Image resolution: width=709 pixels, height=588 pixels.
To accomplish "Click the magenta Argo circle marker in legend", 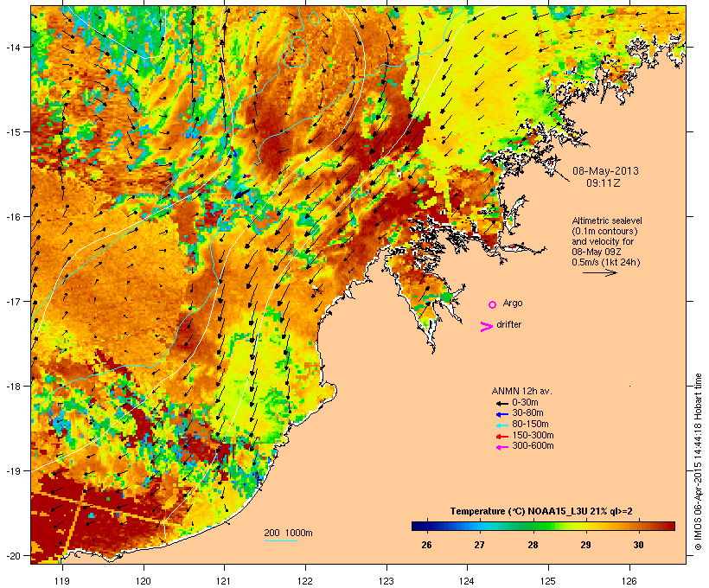I will (x=493, y=304).
